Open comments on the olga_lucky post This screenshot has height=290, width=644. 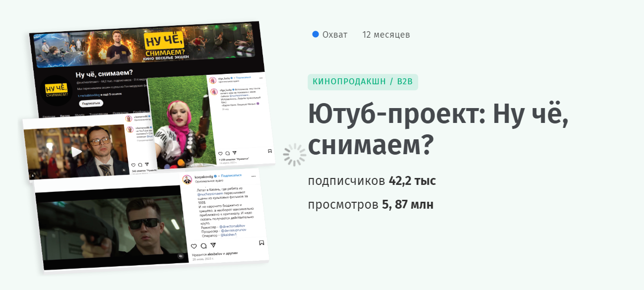point(227,153)
